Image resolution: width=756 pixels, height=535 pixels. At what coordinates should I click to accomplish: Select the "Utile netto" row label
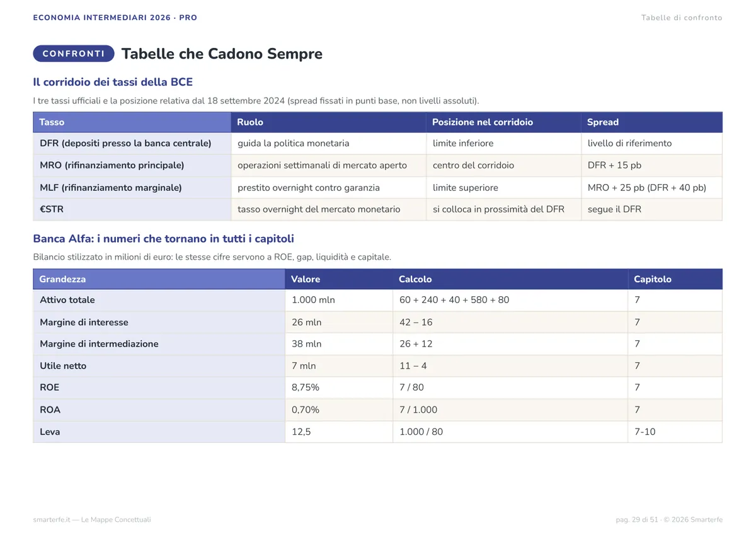click(159, 366)
